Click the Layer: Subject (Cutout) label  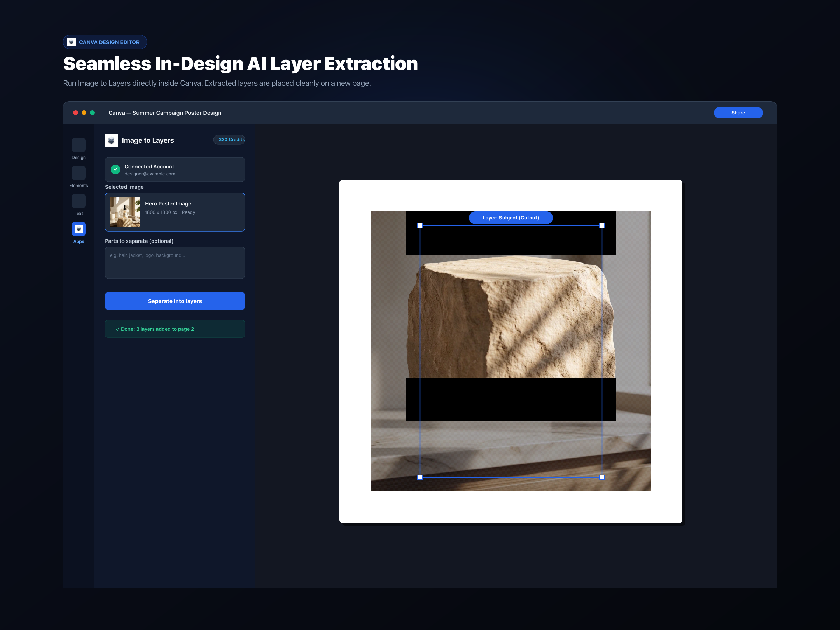click(x=511, y=218)
